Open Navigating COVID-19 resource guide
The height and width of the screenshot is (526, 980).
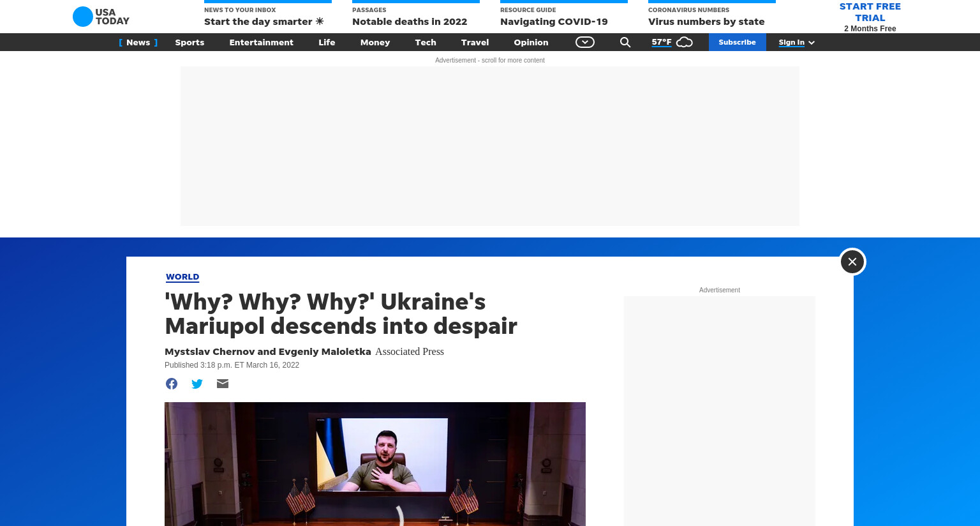pyautogui.click(x=554, y=21)
